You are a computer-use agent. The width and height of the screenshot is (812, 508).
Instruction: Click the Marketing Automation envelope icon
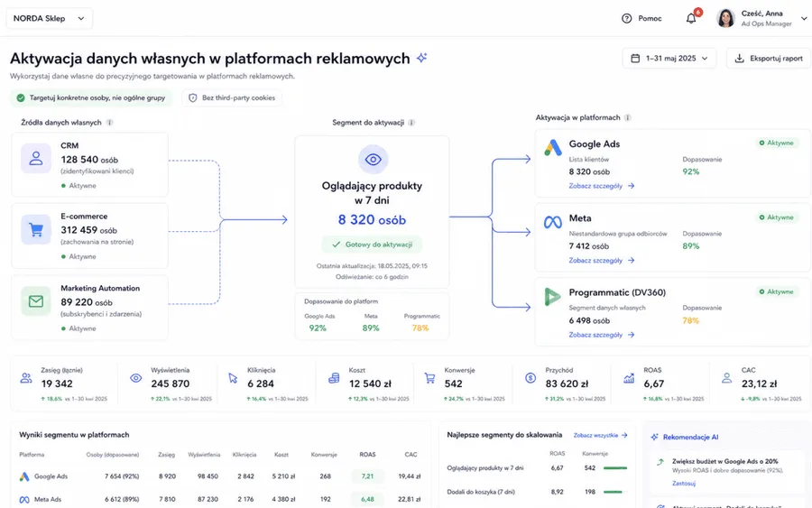pos(36,300)
